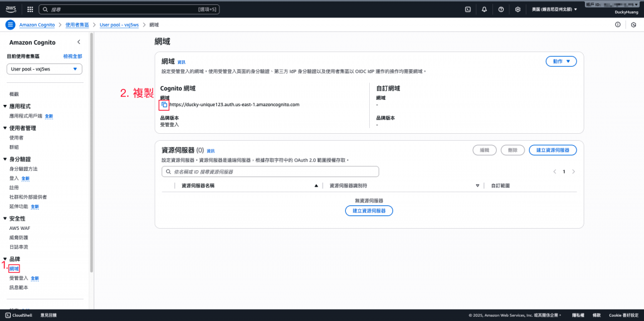This screenshot has width=644, height=321.
Task: Open Cookie 喜好設定 in footer
Action: point(623,315)
